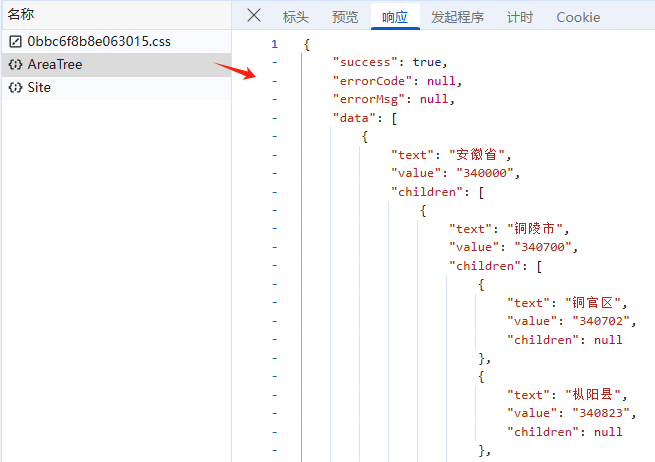Click the JSON braces icon beside Site
The height and width of the screenshot is (462, 655).
[x=15, y=87]
